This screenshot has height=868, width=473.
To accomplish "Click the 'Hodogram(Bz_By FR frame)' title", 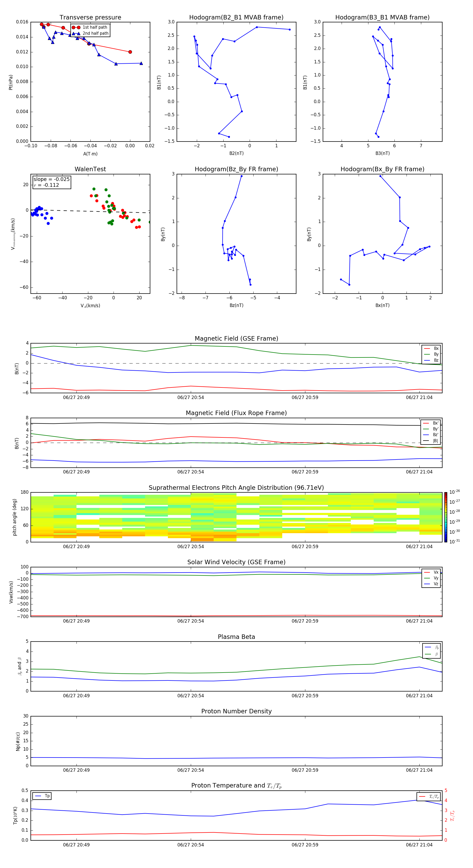I will (236, 169).
